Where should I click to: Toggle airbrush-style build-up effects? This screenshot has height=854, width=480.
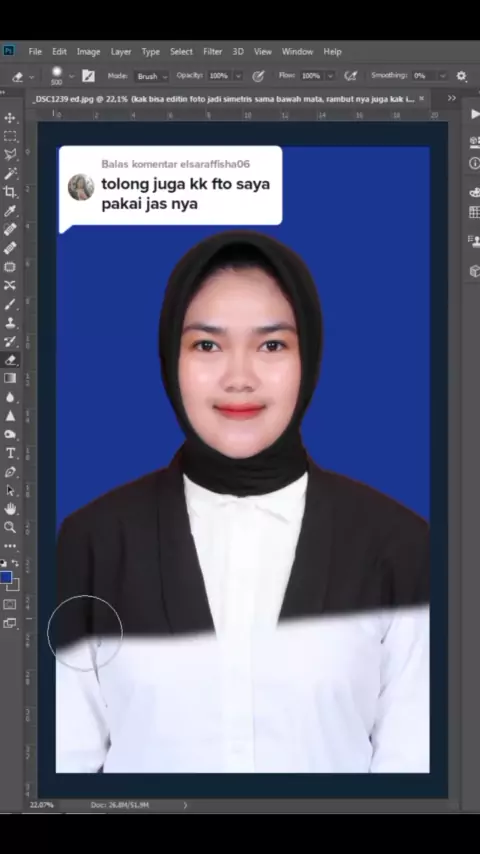click(x=351, y=76)
